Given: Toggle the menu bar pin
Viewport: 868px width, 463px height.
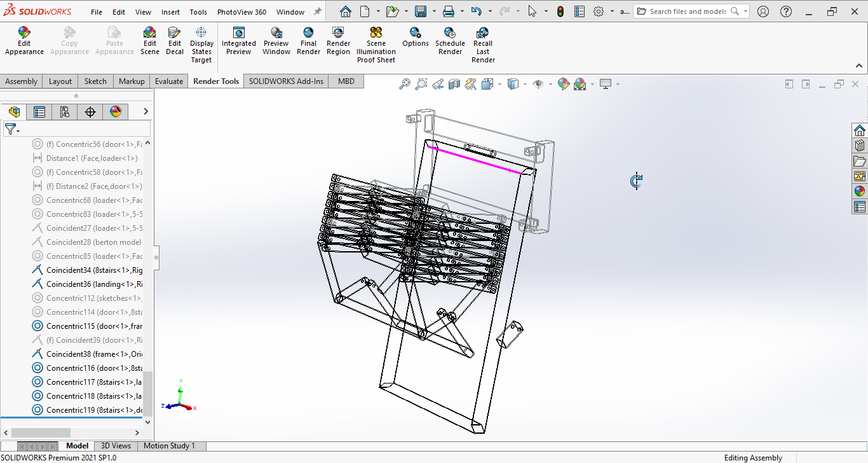Looking at the screenshot, I should (318, 11).
